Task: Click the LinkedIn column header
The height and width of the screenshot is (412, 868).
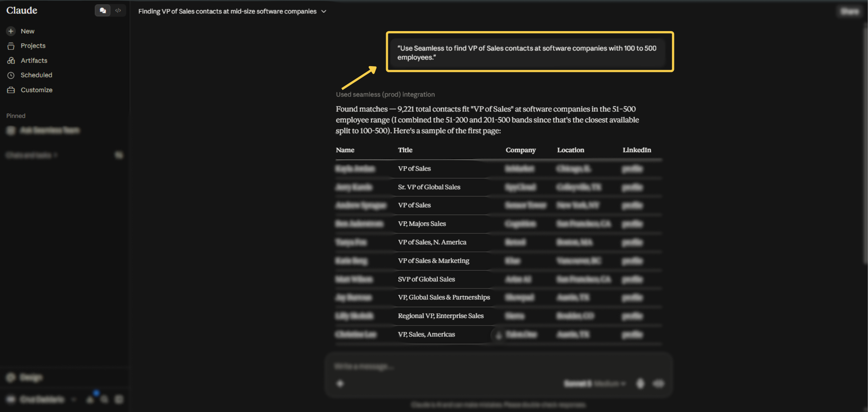Action: (637, 150)
